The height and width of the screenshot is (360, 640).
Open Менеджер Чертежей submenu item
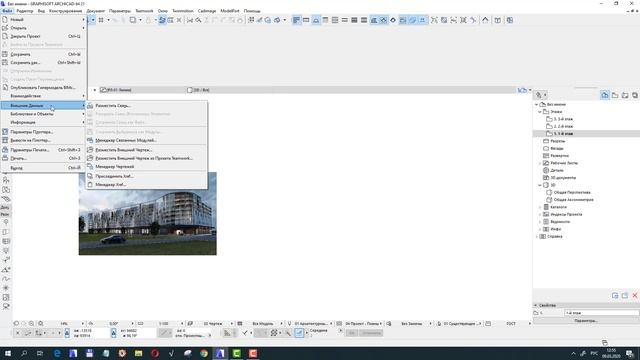coord(147,167)
